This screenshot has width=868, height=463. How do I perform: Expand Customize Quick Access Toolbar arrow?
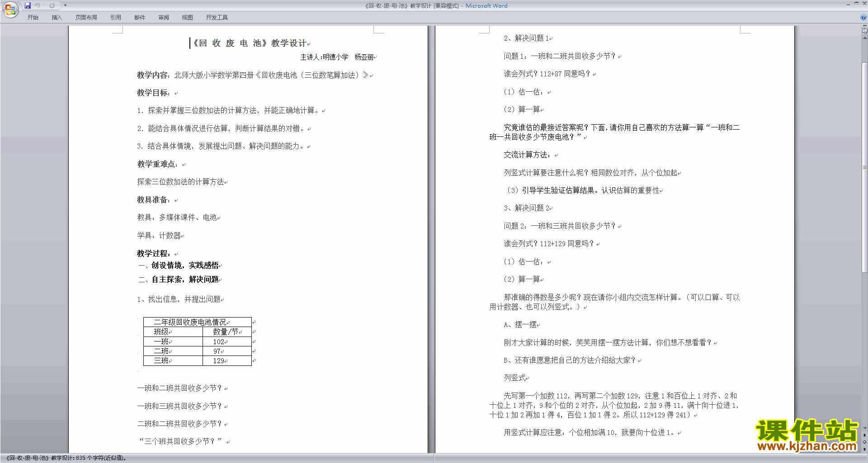[65, 5]
